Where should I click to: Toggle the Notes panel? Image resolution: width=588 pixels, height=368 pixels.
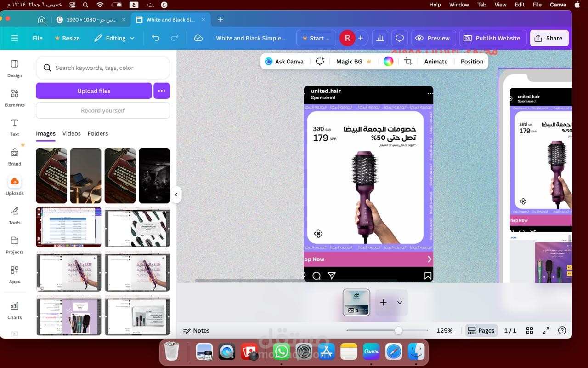tap(196, 330)
